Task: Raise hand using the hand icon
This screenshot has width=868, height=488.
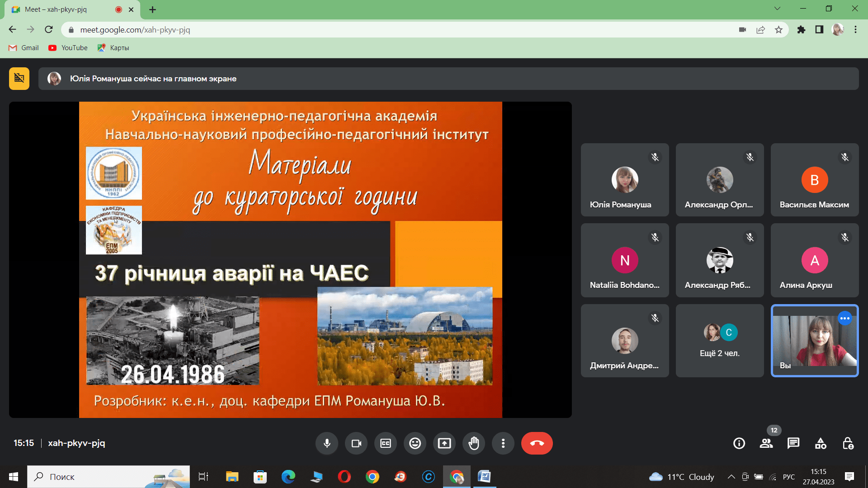Action: (x=474, y=443)
